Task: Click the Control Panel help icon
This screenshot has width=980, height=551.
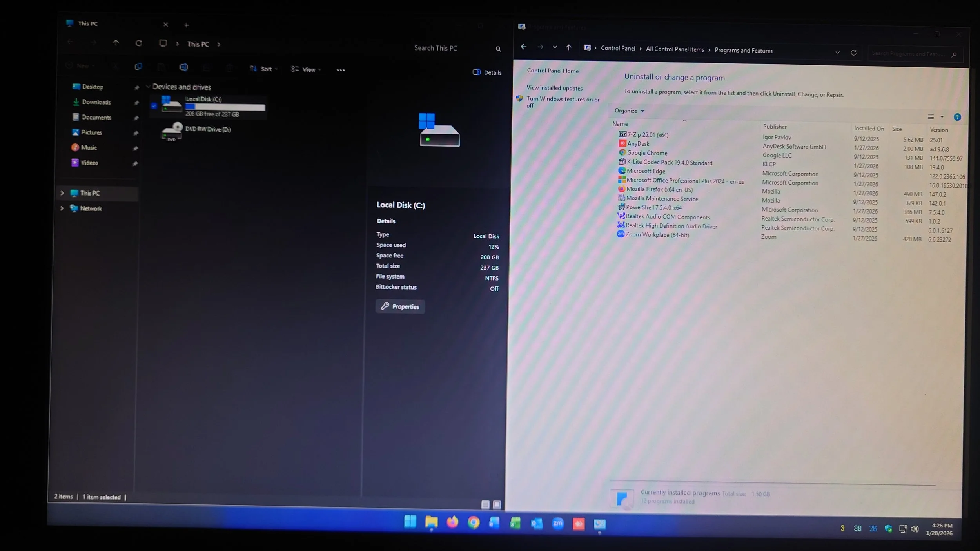Action: coord(957,117)
